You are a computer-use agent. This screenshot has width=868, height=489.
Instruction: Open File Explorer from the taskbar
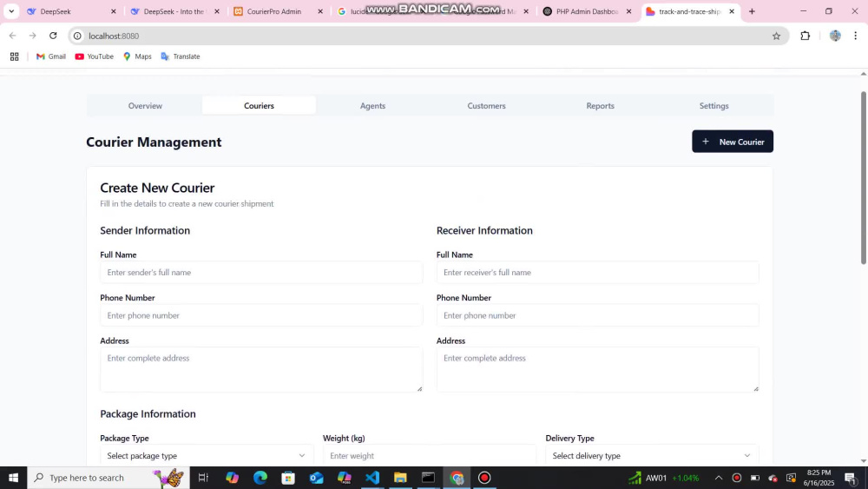click(400, 478)
